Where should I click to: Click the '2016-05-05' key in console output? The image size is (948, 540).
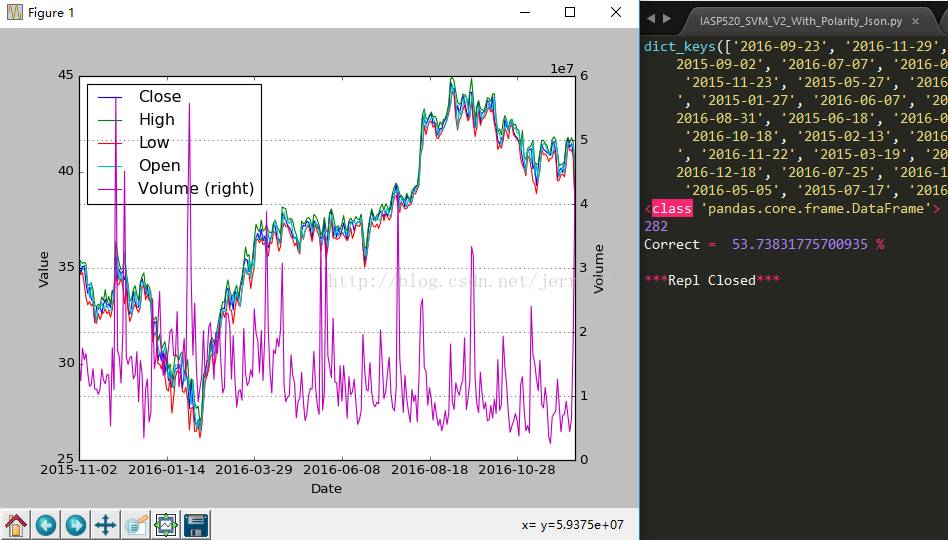731,190
